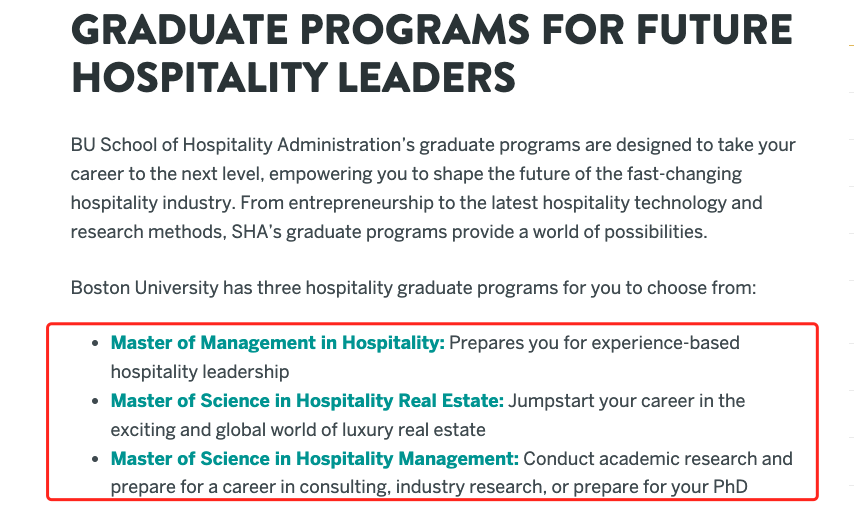Click bullet point beside Master of Management in Hospitality
The image size is (854, 506).
(x=95, y=343)
